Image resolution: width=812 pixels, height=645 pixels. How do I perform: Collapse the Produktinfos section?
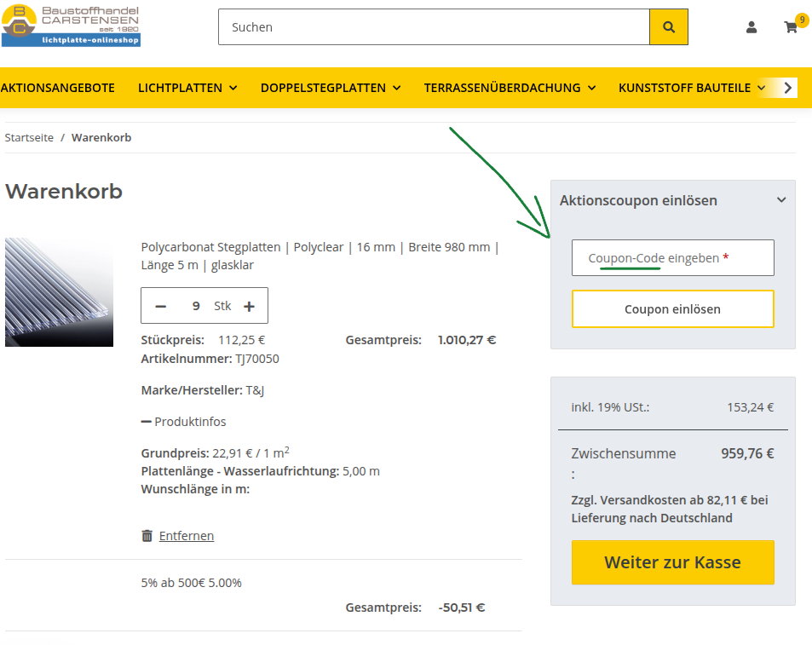pos(183,421)
